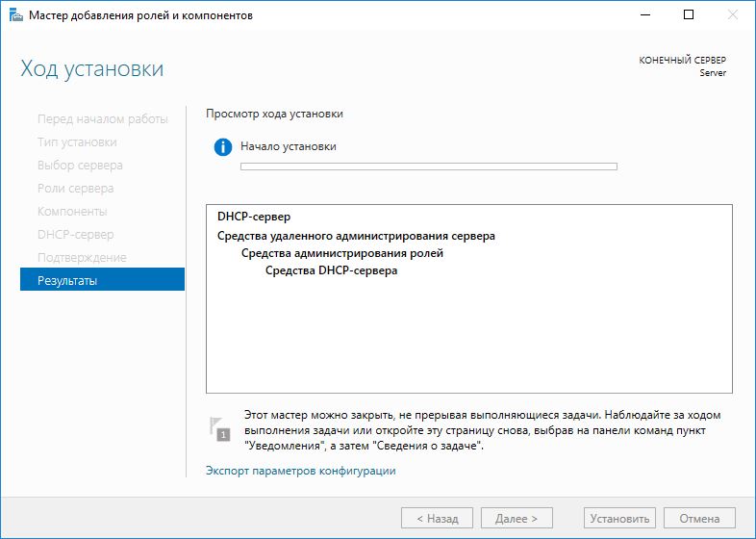
Task: Open "Тип установки" step in sidebar
Action: (x=77, y=141)
